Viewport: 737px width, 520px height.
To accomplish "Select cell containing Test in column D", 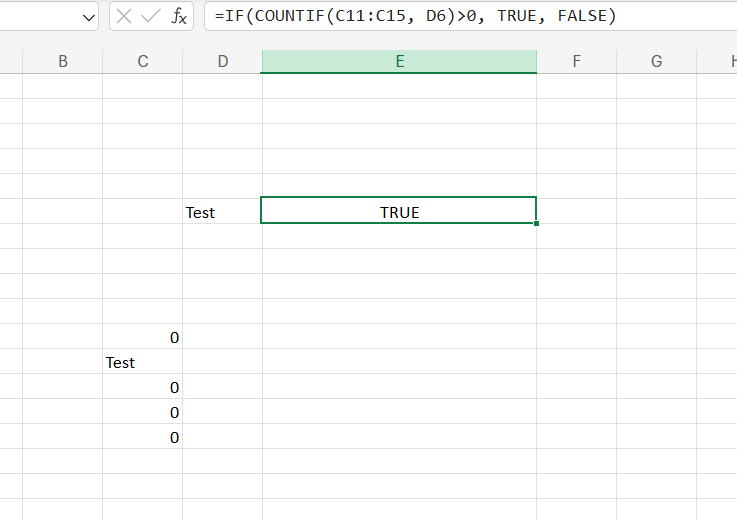I will (x=222, y=211).
